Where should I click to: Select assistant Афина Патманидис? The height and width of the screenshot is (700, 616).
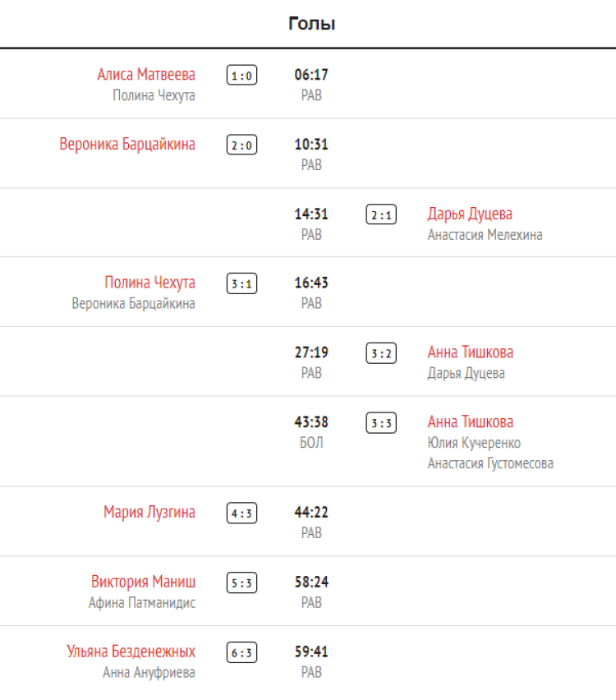[142, 603]
